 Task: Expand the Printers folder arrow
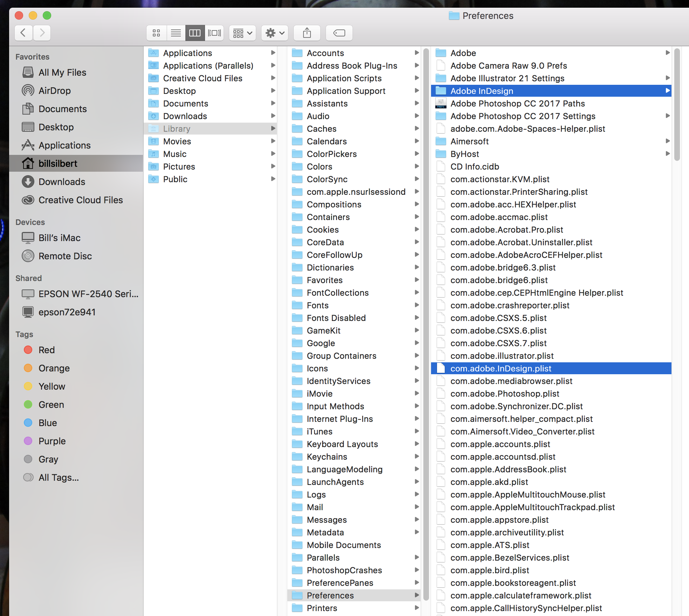click(417, 608)
